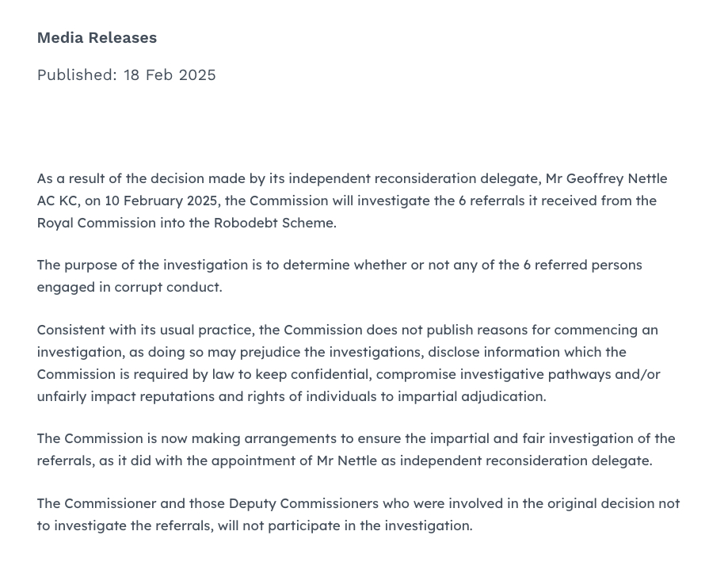Image resolution: width=728 pixels, height=577 pixels.
Task: Click the paragraph starting 'The purpose of the investigation'
Action: tap(339, 266)
